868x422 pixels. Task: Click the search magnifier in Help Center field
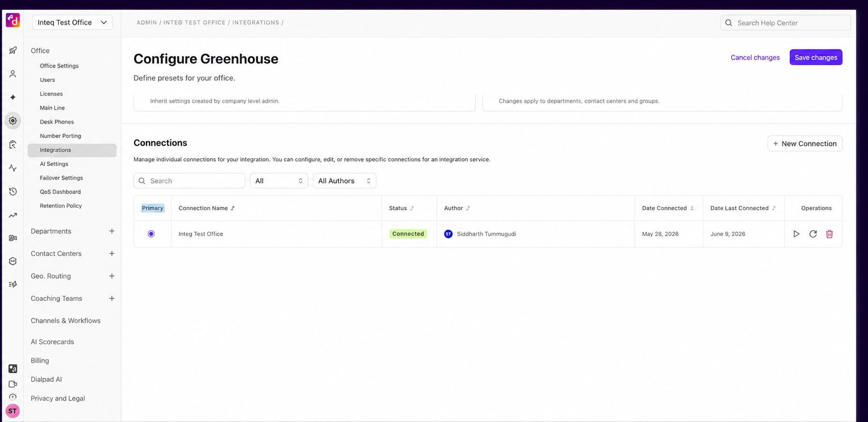coord(729,23)
